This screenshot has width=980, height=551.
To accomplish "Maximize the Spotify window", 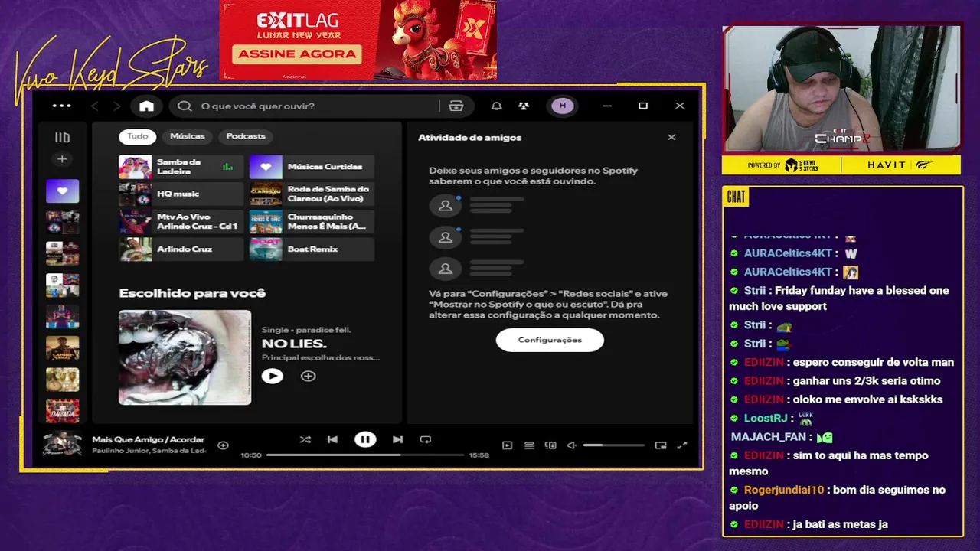I will 643,106.
